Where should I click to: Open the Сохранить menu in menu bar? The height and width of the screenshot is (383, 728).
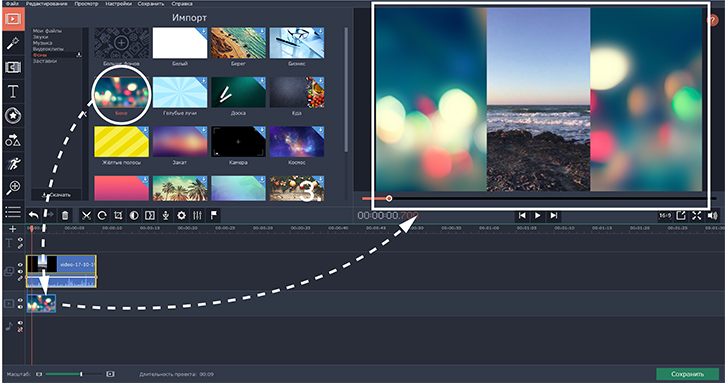point(151,3)
